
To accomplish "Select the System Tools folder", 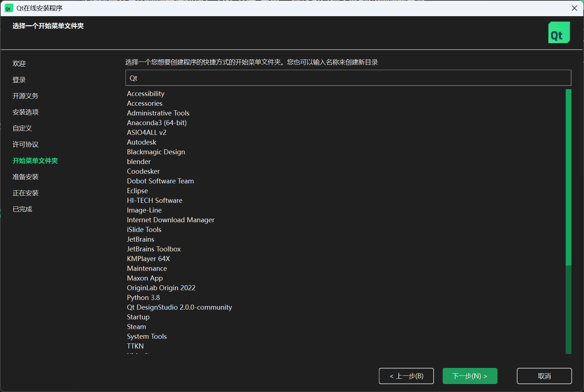I will (x=147, y=336).
